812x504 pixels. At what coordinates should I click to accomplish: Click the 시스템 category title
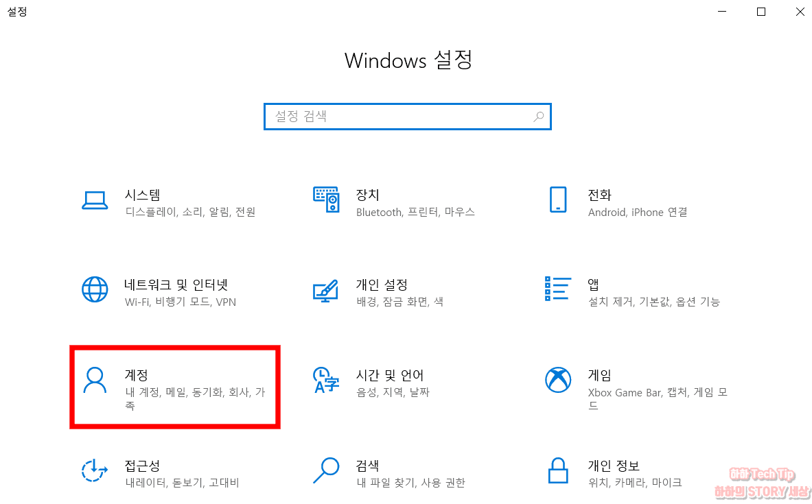142,195
